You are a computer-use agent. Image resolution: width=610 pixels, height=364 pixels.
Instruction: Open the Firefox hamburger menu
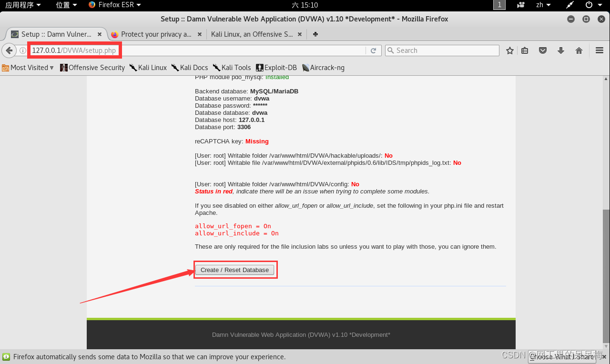600,51
